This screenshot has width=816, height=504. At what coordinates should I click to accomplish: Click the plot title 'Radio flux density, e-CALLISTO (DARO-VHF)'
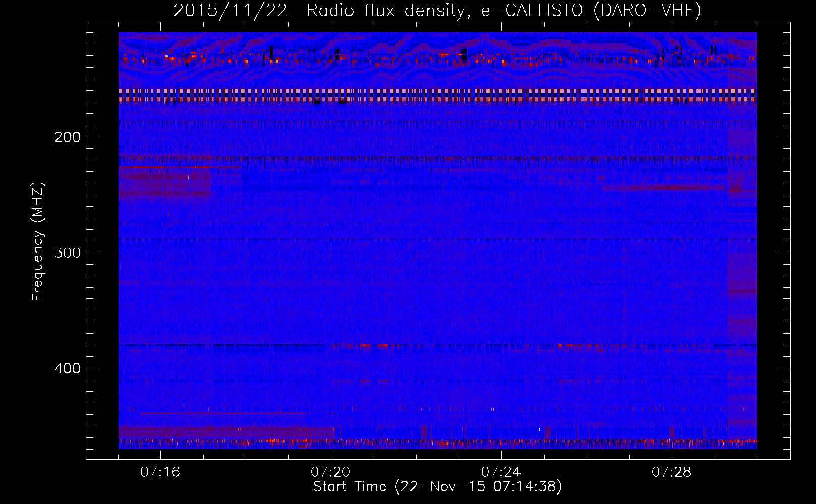click(503, 10)
